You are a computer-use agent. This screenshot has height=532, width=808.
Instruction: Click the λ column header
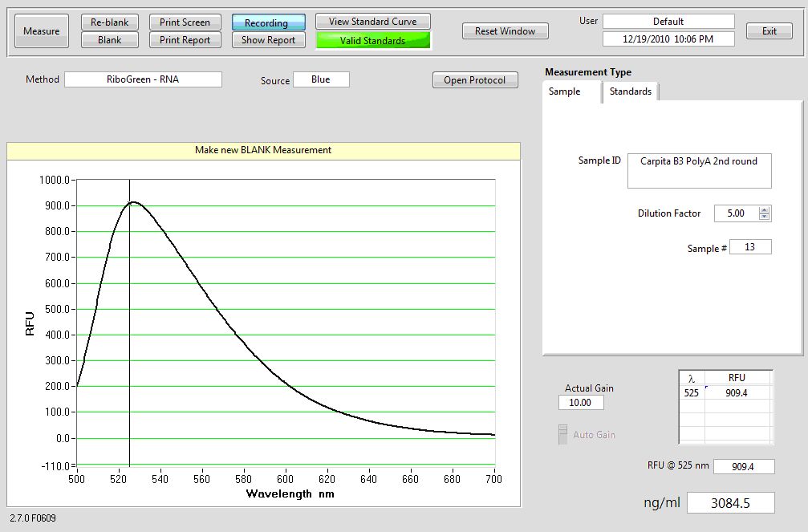692,379
